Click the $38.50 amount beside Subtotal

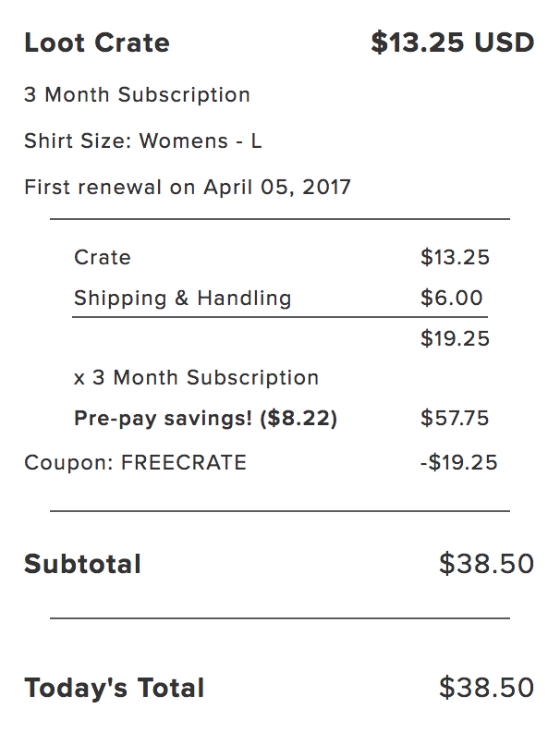486,565
